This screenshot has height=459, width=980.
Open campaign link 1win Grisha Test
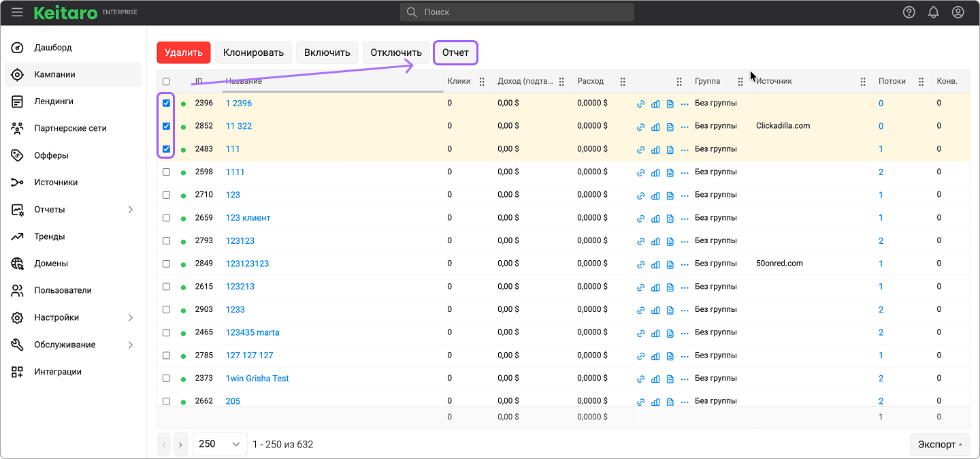click(x=257, y=379)
